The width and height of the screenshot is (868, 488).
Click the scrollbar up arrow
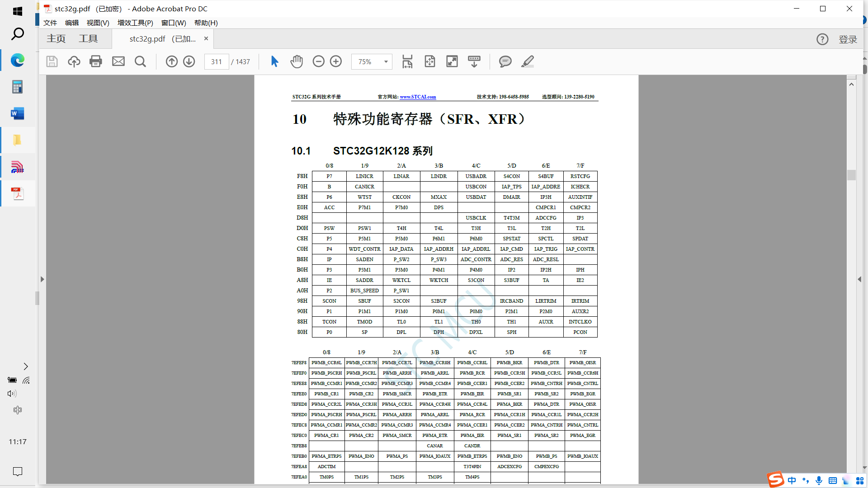[x=851, y=84]
